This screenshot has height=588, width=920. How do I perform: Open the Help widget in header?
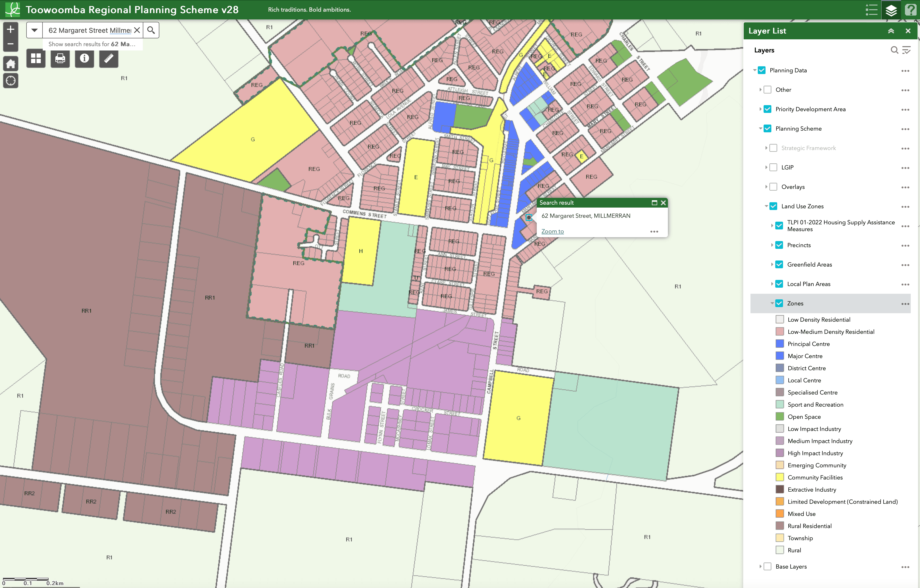click(911, 9)
